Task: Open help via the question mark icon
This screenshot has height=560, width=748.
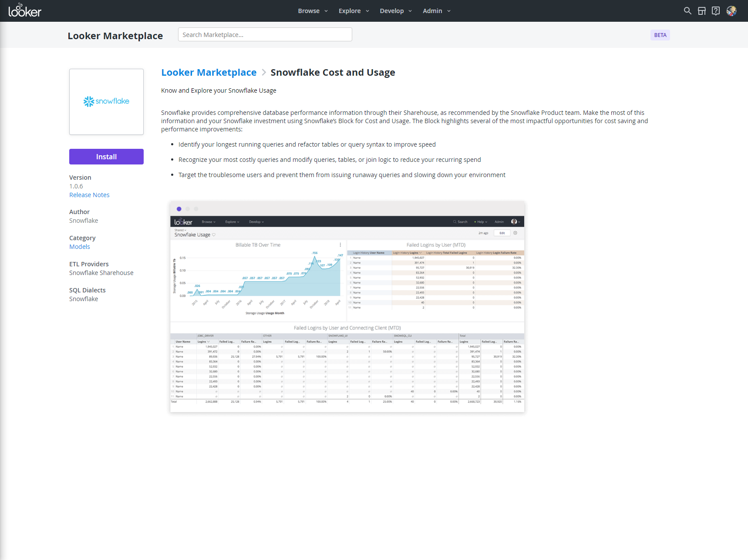Action: pyautogui.click(x=715, y=10)
